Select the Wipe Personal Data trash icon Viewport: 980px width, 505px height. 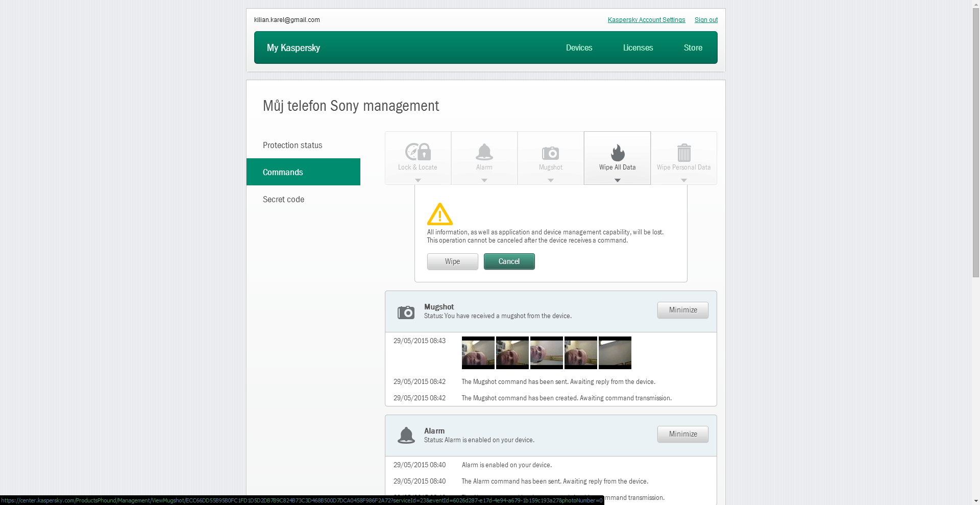(x=683, y=153)
